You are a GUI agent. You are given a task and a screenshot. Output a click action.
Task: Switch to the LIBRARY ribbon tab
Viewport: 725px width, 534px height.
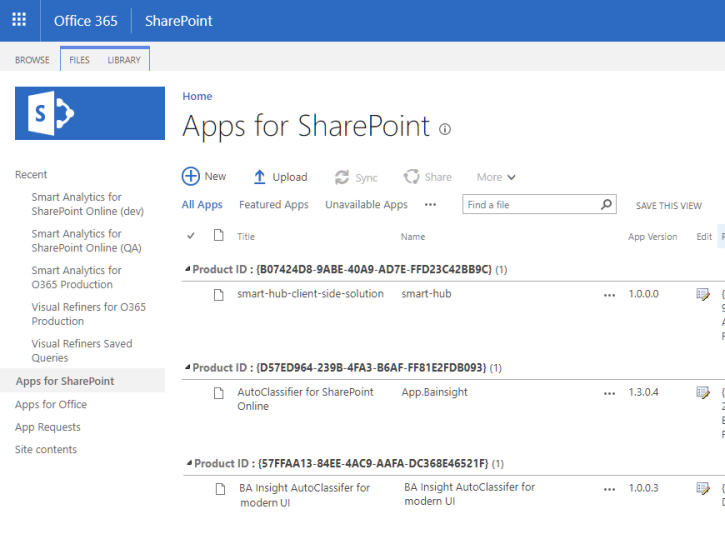pos(124,60)
